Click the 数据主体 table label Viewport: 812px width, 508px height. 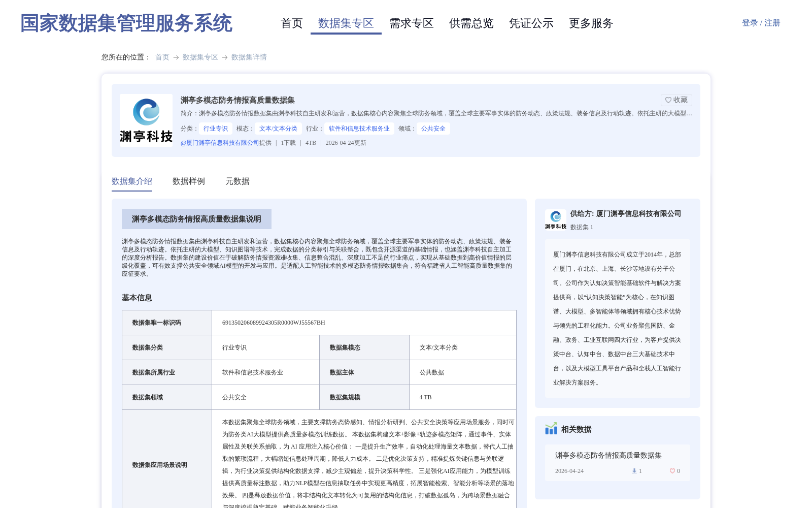click(342, 372)
